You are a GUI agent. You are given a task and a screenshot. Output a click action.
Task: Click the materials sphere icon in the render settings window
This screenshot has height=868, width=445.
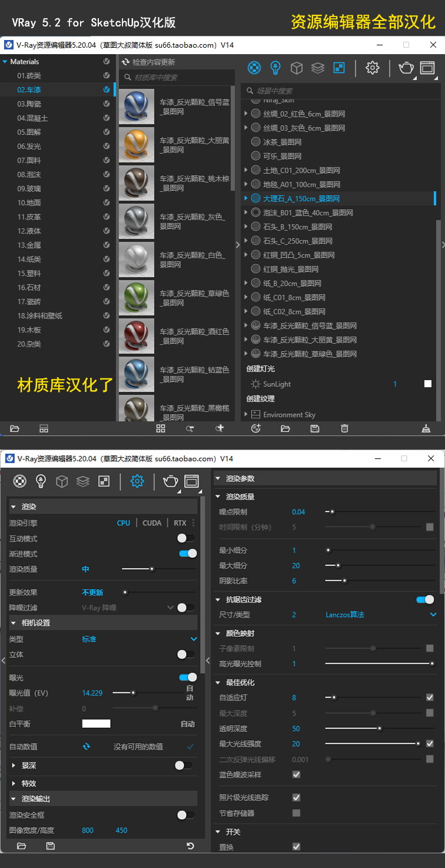click(20, 481)
